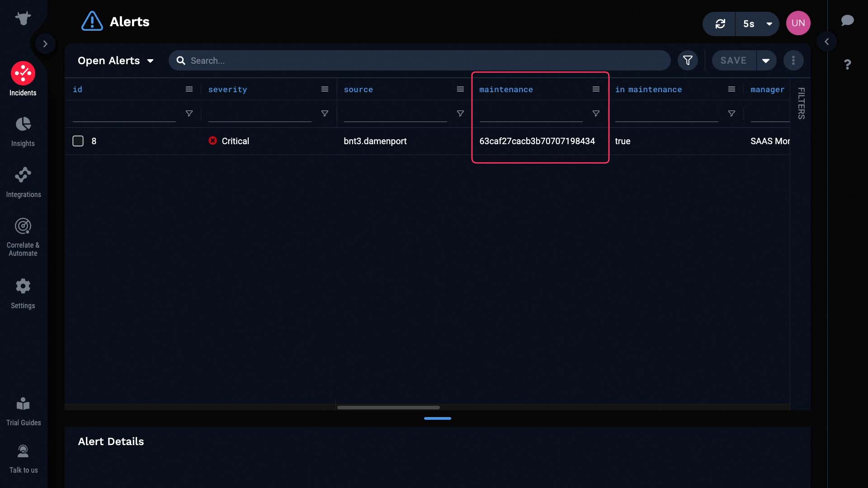Expand the 5s refresh interval dropdown

[x=769, y=23]
